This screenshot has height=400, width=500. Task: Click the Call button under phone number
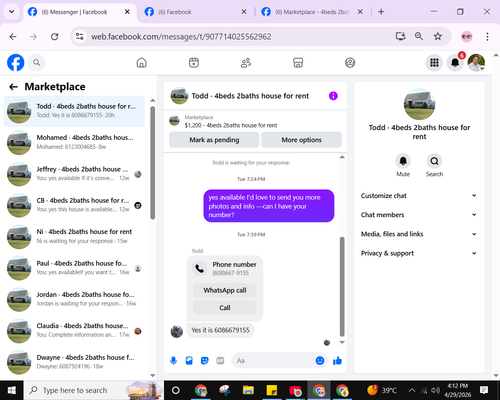225,308
